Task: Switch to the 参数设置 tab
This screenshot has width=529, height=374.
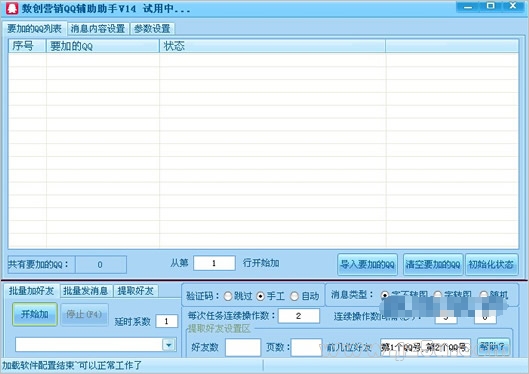Action: (x=152, y=29)
